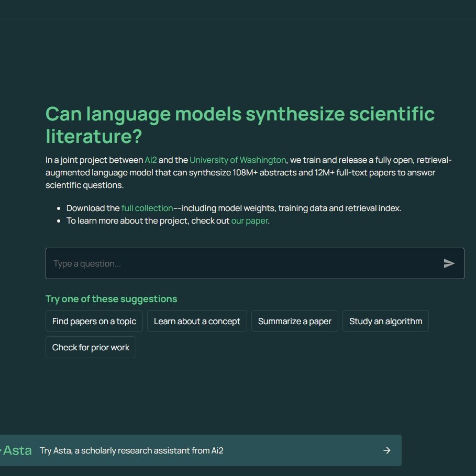Choose the Summarize a paper suggestion
This screenshot has height=476, width=476.
point(294,321)
